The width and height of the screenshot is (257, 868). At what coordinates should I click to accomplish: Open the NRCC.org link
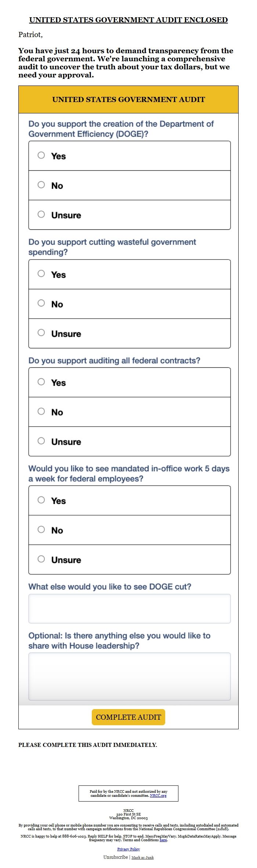(158, 796)
